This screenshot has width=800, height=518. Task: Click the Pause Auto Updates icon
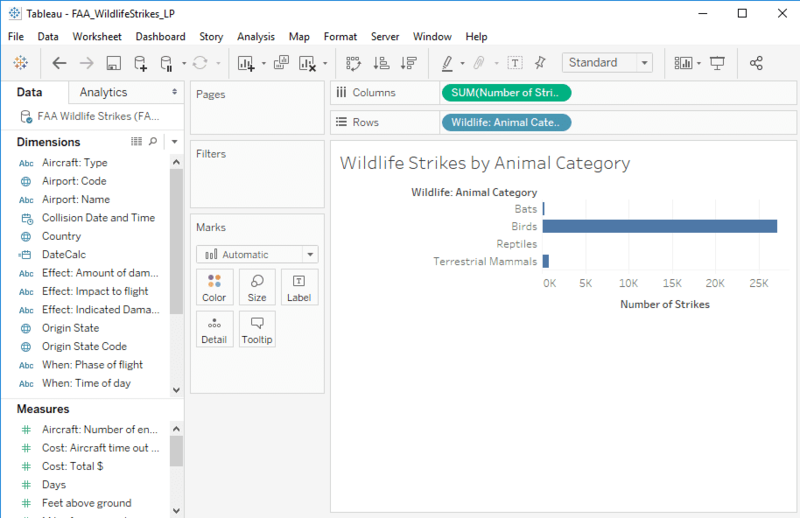click(166, 63)
